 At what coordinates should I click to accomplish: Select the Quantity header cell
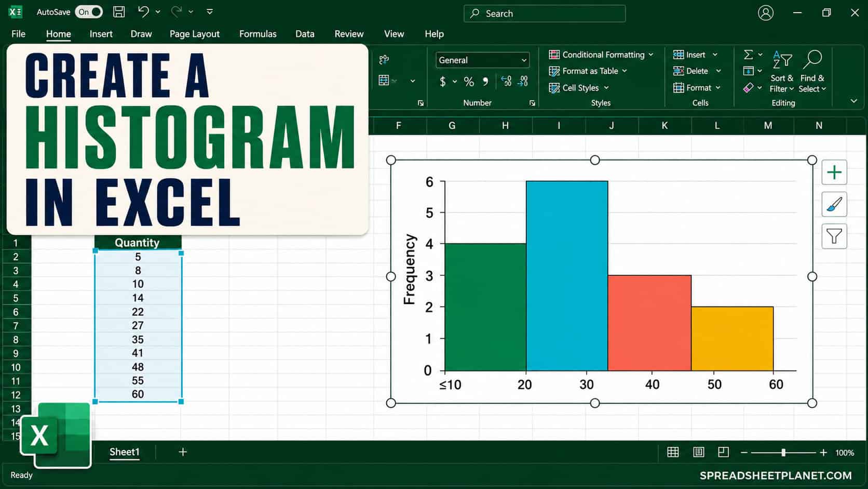[138, 243]
